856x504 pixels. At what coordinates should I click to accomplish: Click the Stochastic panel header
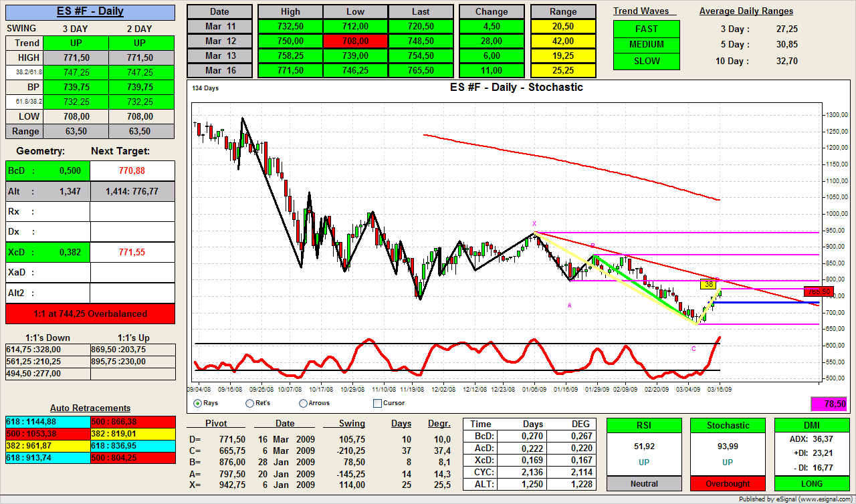(x=728, y=426)
